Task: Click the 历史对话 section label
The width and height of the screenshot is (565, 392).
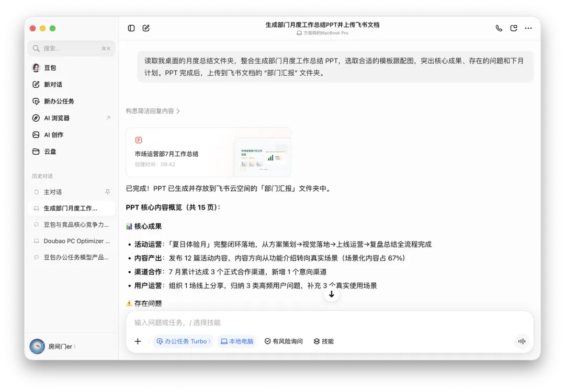Action: 42,176
